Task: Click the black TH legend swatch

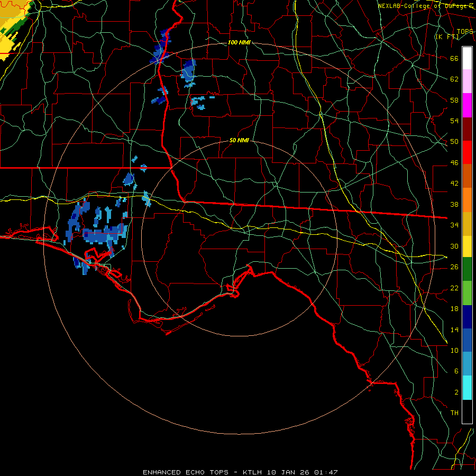Action: pos(467,411)
